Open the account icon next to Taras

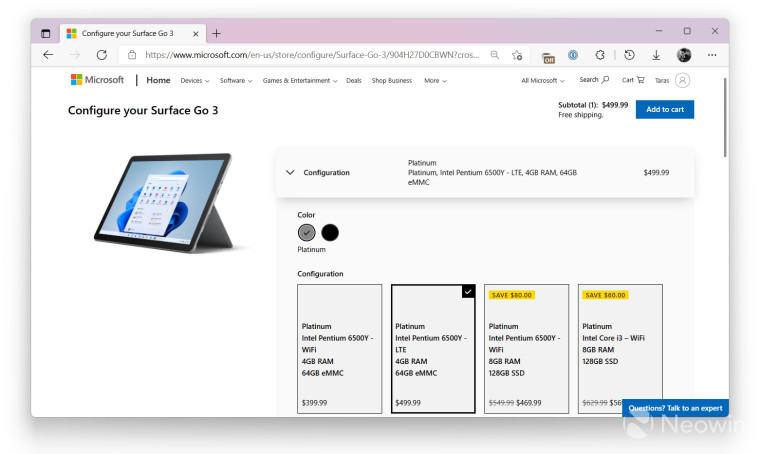click(682, 80)
